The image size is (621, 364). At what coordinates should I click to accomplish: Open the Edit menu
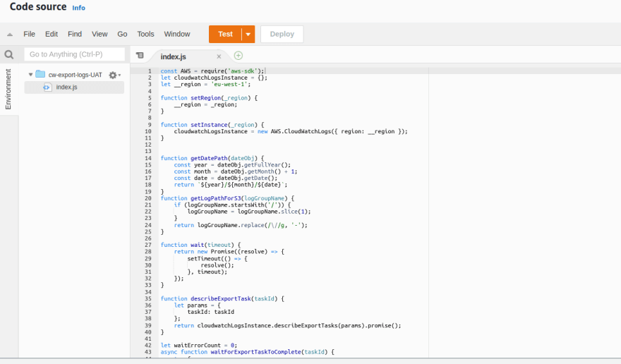[x=52, y=34]
